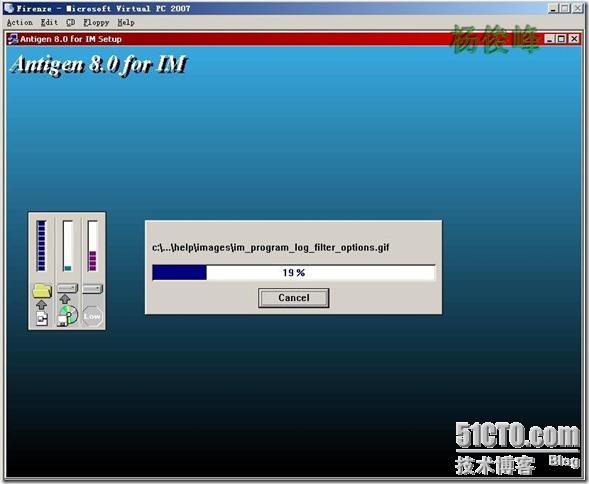The height and width of the screenshot is (484, 589).
Task: Click the drive icon above Low indicator
Action: click(92, 289)
